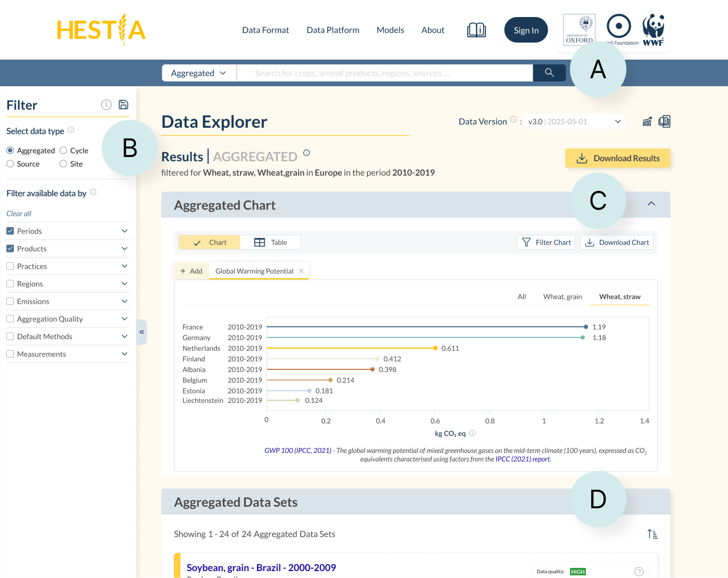Expand the Products filter chevron
This screenshot has width=728, height=578.
click(125, 249)
